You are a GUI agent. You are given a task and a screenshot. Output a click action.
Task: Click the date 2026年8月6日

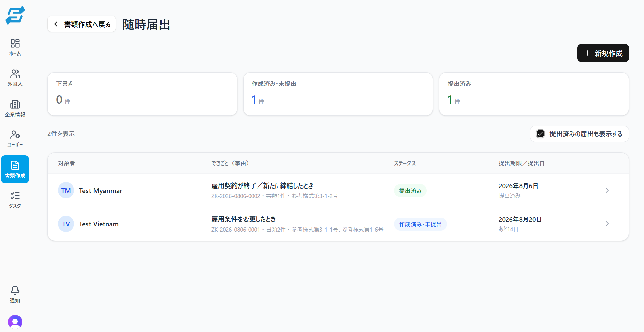pos(518,186)
